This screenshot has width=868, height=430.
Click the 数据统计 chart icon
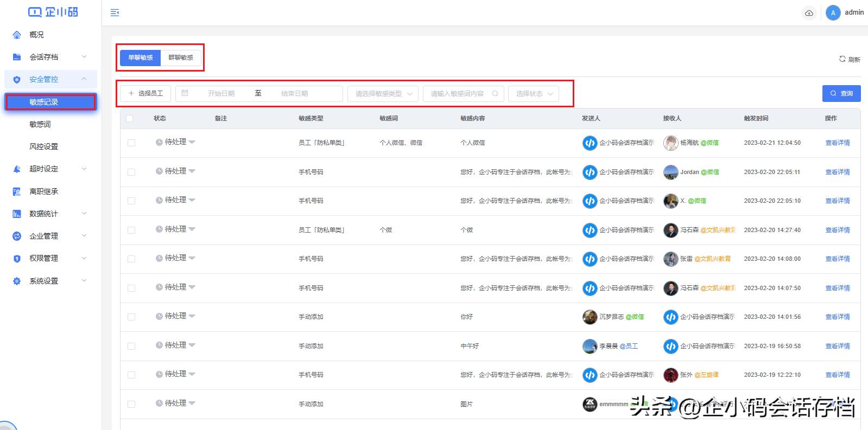(x=17, y=214)
